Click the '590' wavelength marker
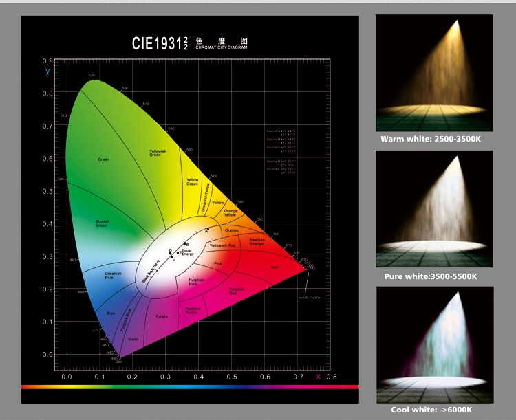The image size is (516, 420). [260, 219]
